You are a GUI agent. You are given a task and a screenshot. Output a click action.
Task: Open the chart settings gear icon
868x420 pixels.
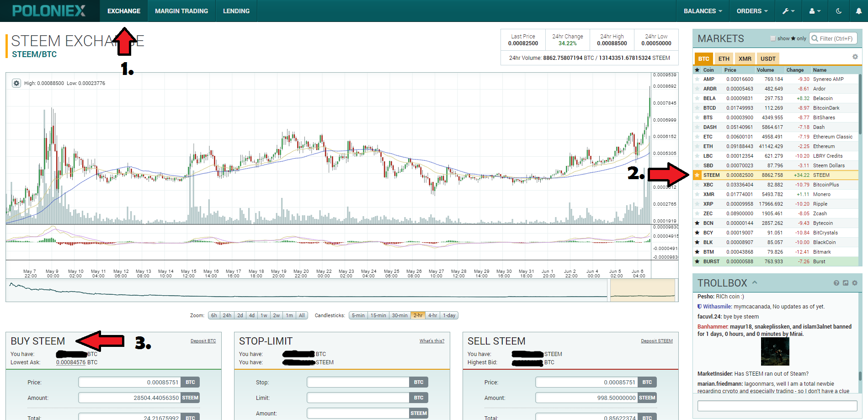(x=16, y=83)
